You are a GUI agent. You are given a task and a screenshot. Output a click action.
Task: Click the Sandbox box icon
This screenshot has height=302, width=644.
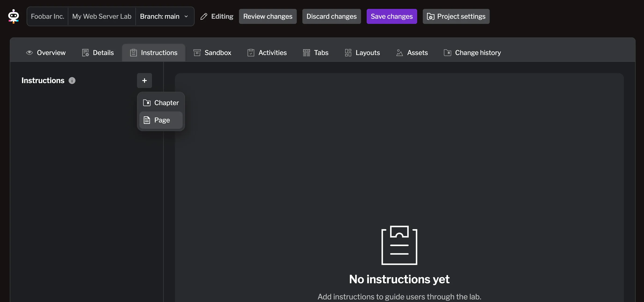[x=197, y=52]
